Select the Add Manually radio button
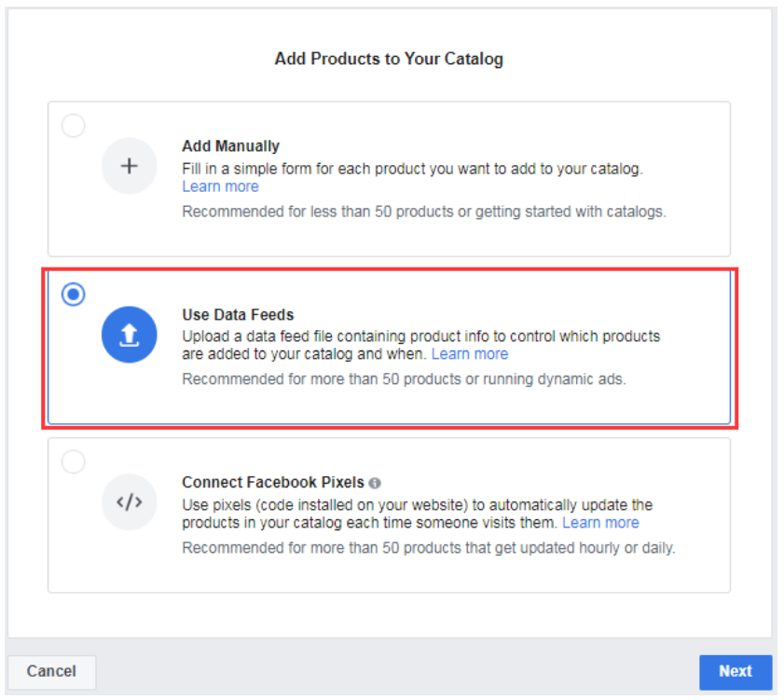This screenshot has height=700, width=784. (x=73, y=126)
